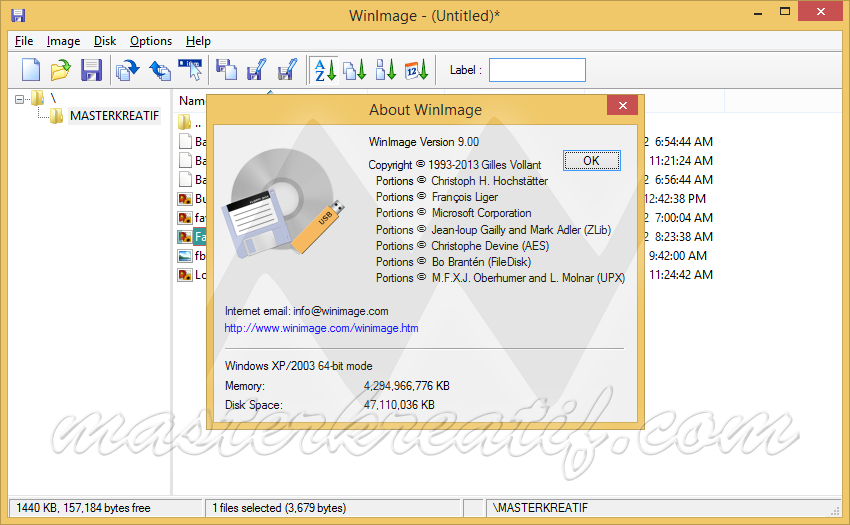Click the "1 files selected (3,679 bytes)" status
The image size is (850, 525).
(279, 508)
